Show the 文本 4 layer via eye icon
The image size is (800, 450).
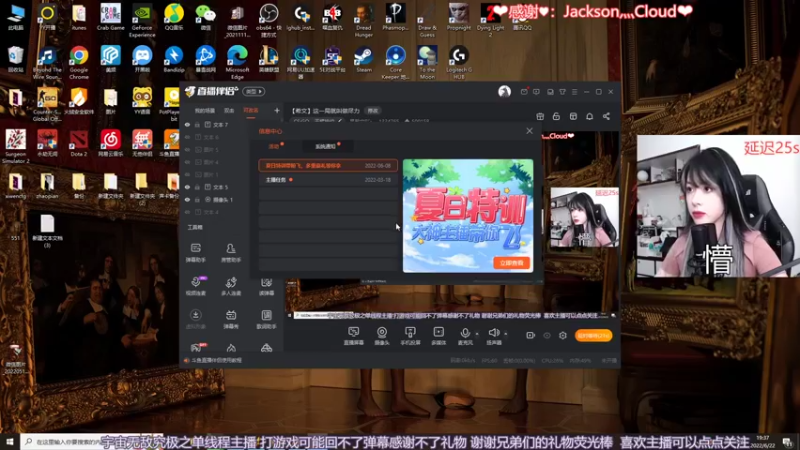click(x=187, y=212)
